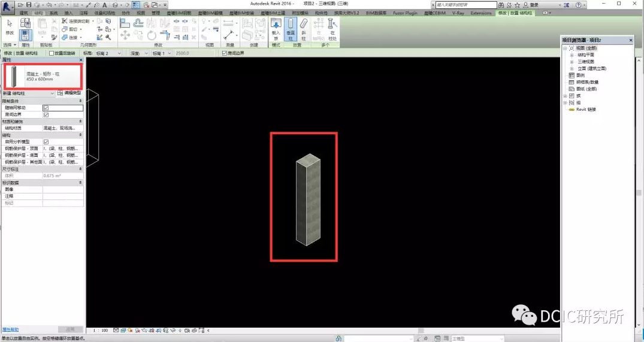Select Revit 链接 in project browser
The image size is (644, 342).
tap(586, 110)
